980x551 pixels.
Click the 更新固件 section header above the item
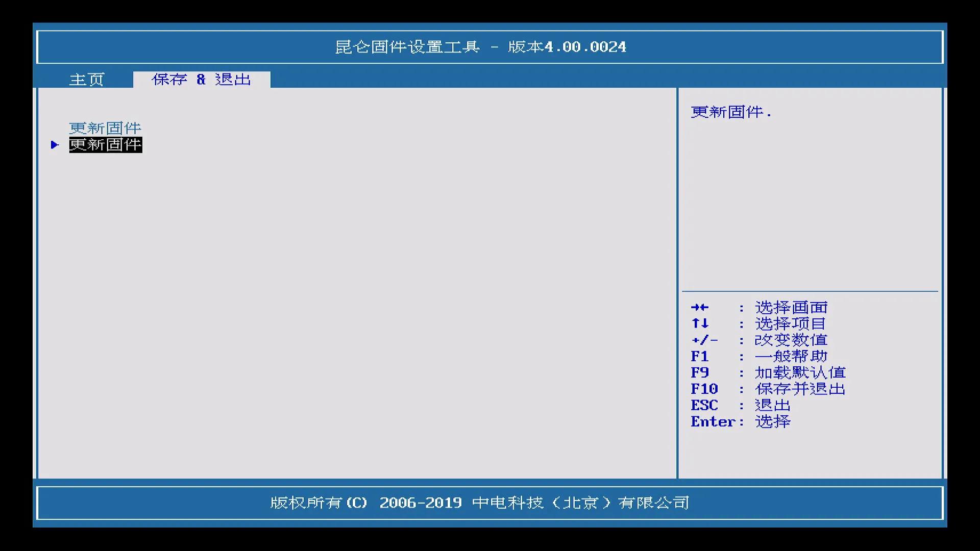(105, 128)
